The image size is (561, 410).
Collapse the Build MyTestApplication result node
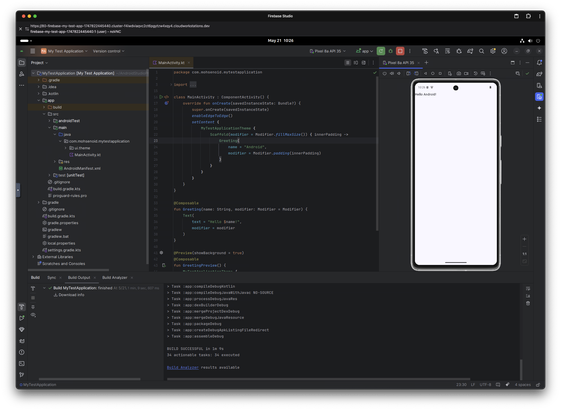tap(44, 288)
